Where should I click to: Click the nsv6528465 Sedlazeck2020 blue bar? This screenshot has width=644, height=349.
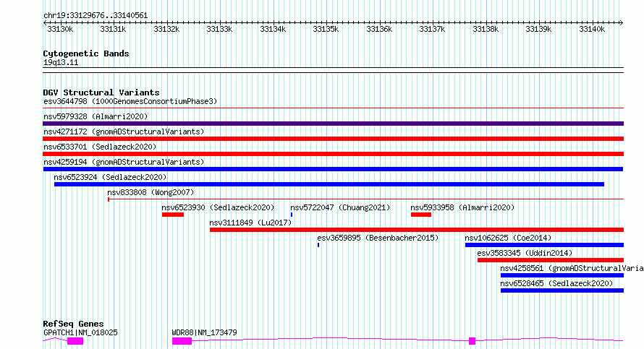(562, 290)
